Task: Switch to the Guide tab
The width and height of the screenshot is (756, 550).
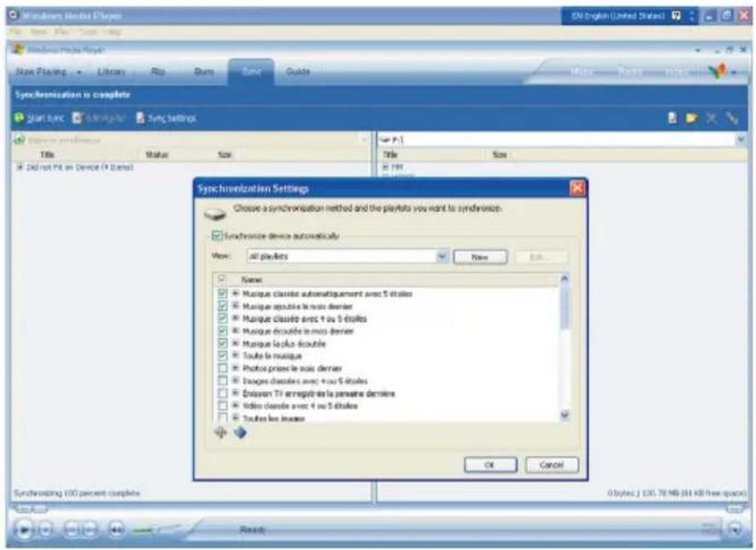Action: [x=298, y=72]
